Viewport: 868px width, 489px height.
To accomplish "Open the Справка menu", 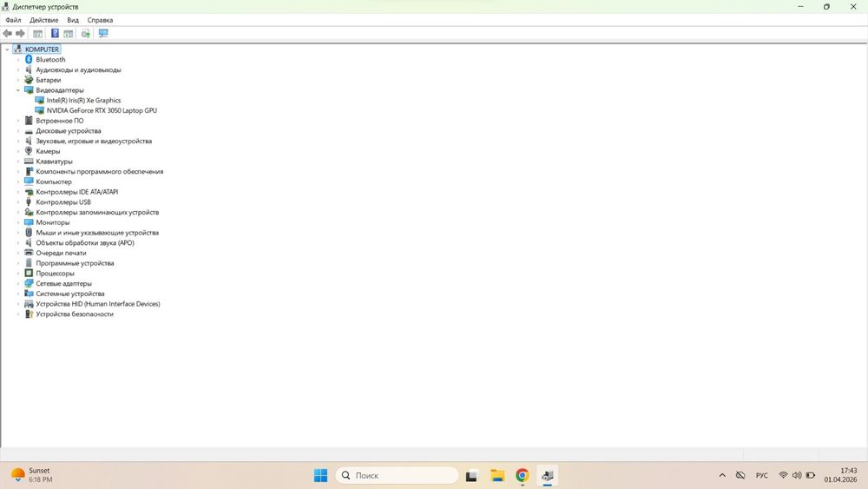I will click(100, 20).
